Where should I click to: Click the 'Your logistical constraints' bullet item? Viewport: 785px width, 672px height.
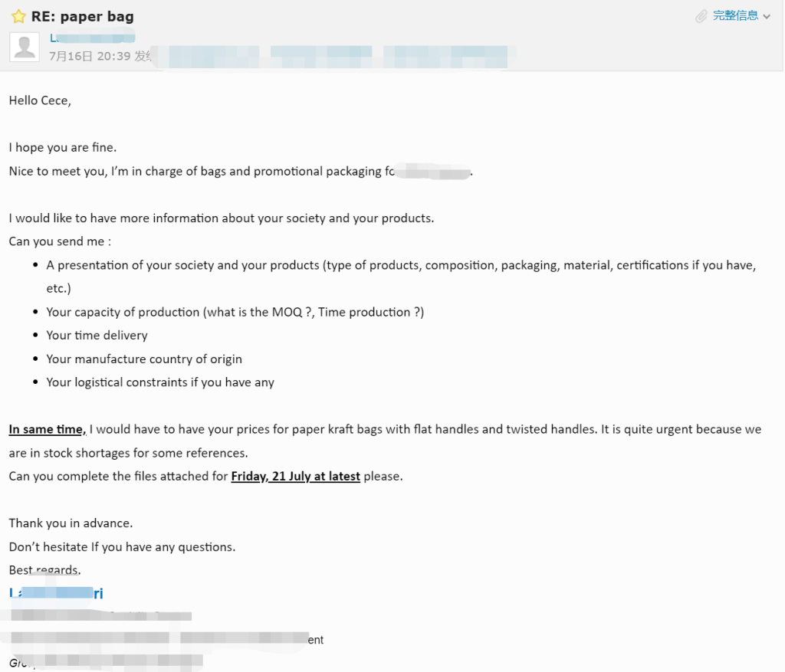[x=160, y=382]
